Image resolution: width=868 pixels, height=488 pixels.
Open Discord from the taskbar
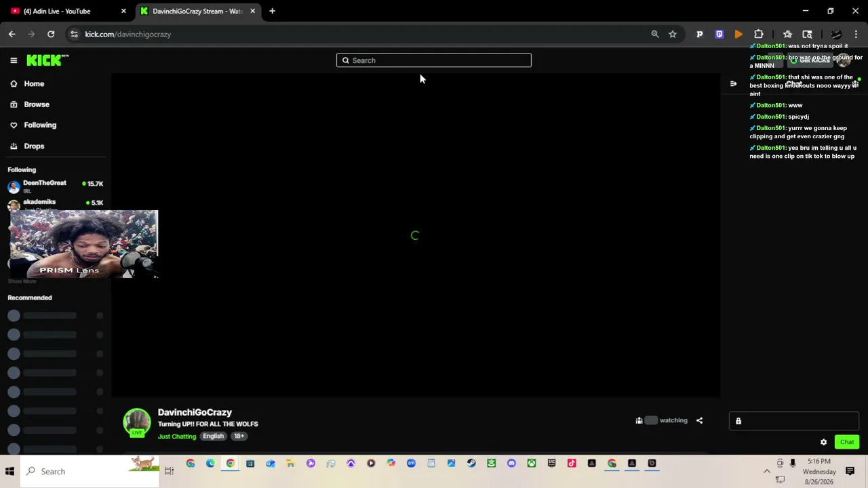pyautogui.click(x=511, y=464)
